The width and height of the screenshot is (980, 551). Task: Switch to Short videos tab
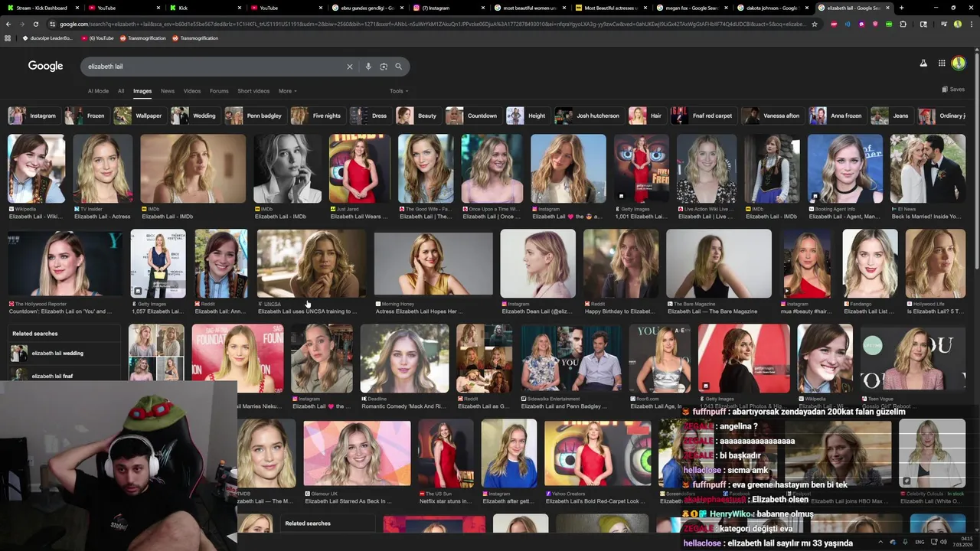pyautogui.click(x=253, y=91)
